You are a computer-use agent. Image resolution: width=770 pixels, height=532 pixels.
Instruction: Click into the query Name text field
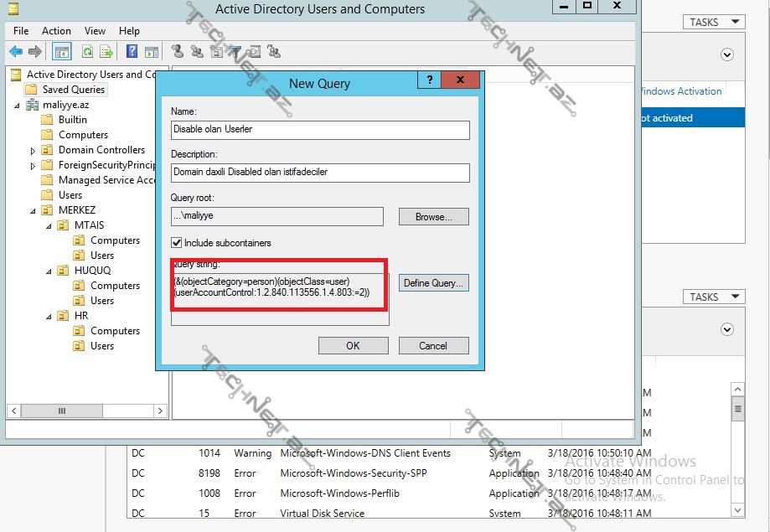tap(320, 130)
